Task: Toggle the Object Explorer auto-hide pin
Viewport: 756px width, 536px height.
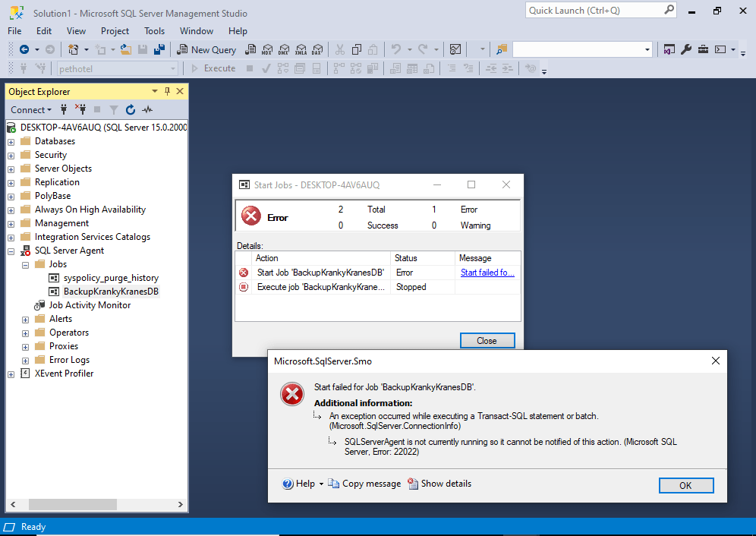Action: (167, 91)
